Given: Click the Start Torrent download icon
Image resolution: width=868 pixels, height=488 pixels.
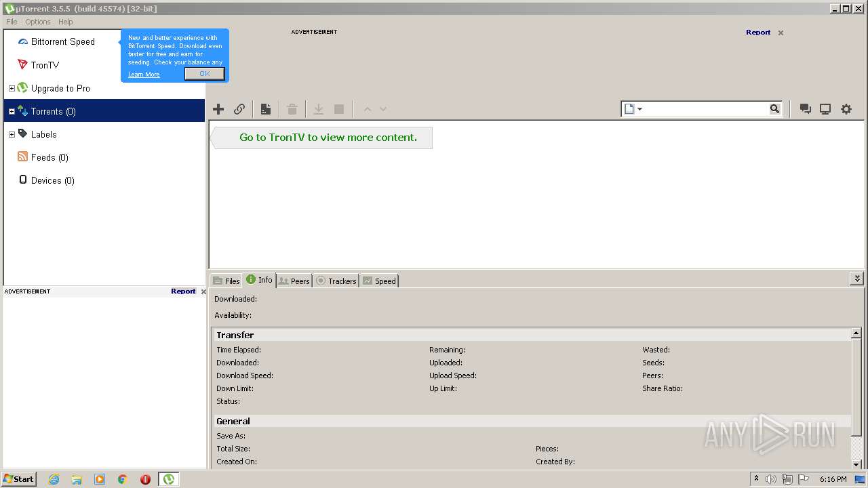Looking at the screenshot, I should point(318,109).
